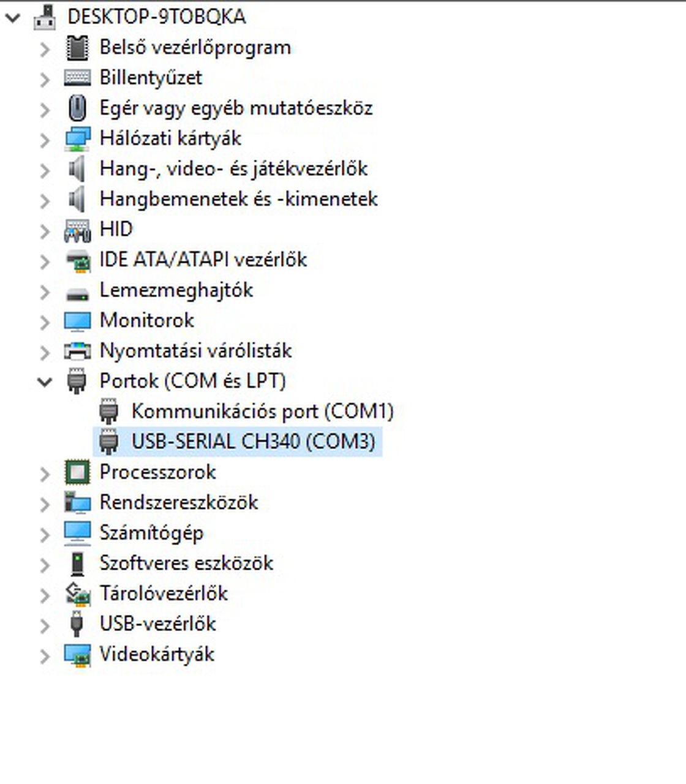Viewport: 686px width, 784px height.
Task: Click the Processzorok chip icon
Action: pyautogui.click(x=77, y=472)
